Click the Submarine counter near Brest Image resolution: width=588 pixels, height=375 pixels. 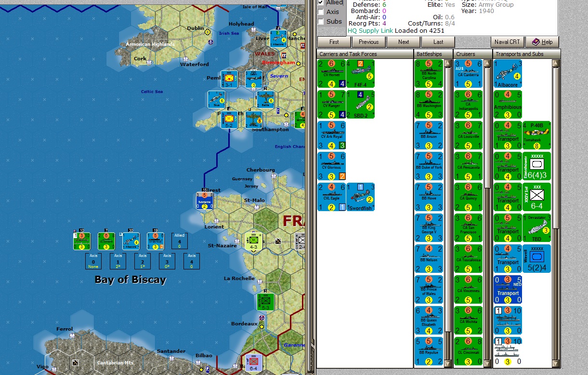(204, 201)
